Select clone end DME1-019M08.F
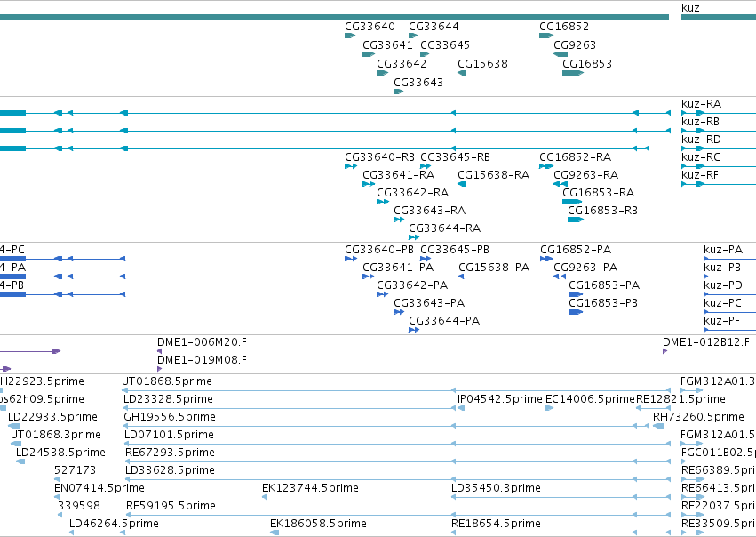This screenshot has height=537, width=756. 202,360
